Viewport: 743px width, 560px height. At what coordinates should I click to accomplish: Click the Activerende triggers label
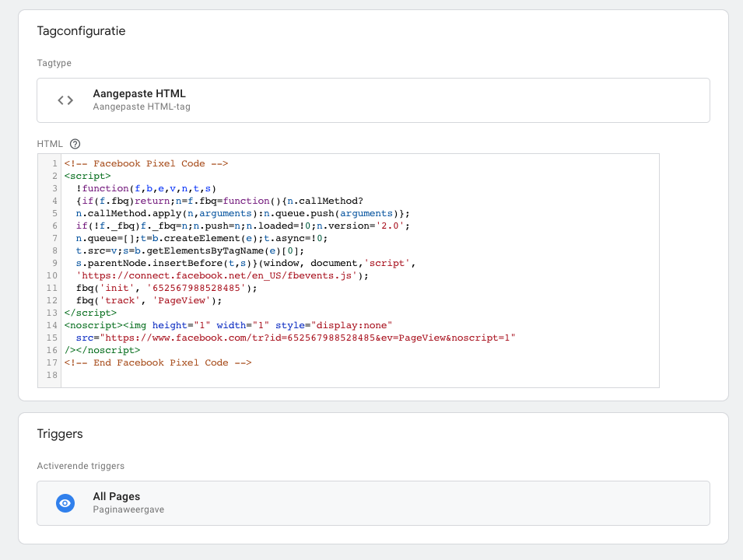81,466
